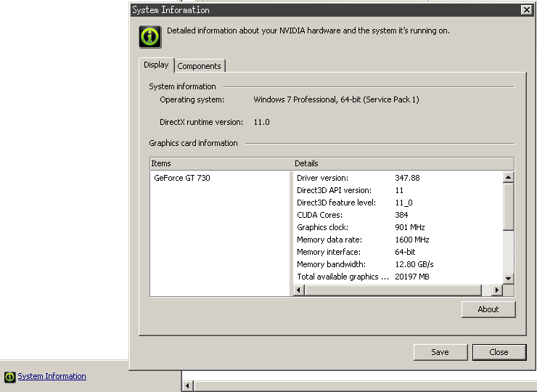Save the system information
Viewport: 537px width, 392px height.
pos(440,352)
